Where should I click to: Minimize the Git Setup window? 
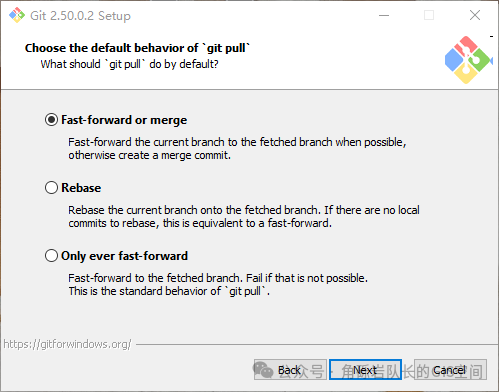[x=384, y=15]
